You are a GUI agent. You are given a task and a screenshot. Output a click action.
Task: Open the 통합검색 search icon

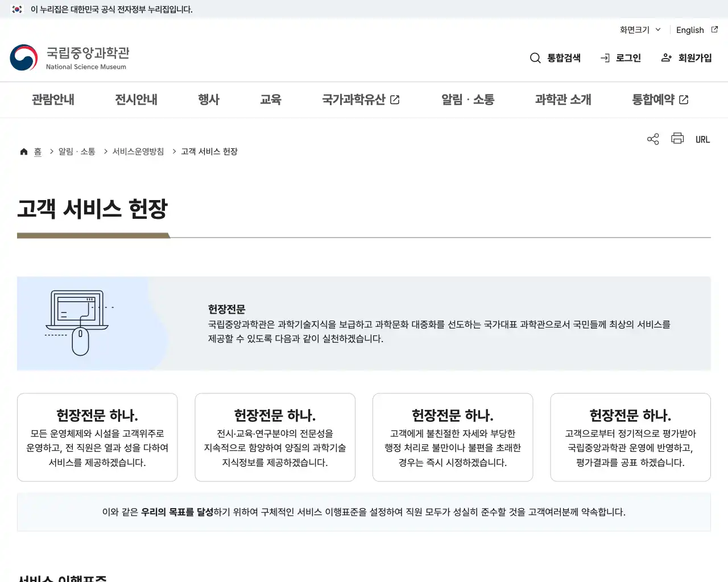coord(535,57)
